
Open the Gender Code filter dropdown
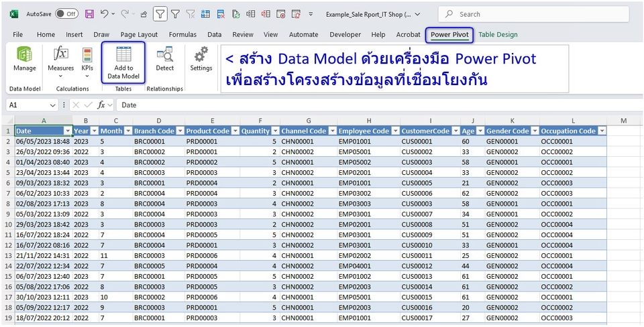[x=535, y=131]
